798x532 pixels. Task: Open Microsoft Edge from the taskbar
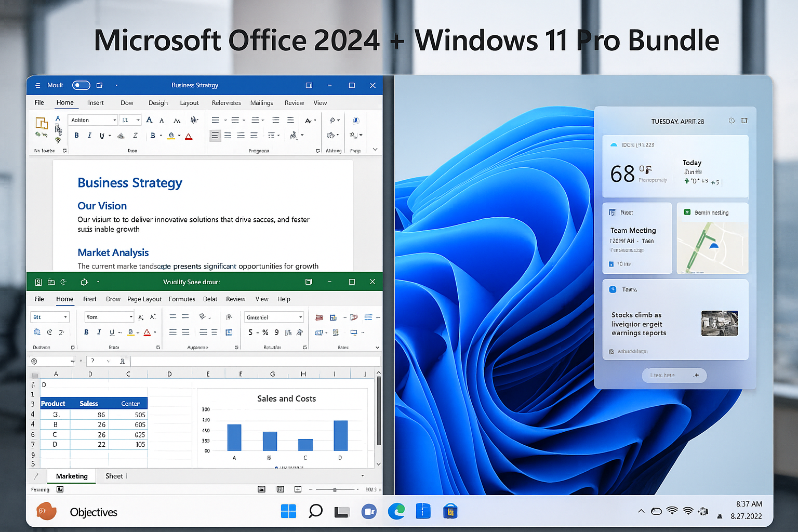click(396, 512)
